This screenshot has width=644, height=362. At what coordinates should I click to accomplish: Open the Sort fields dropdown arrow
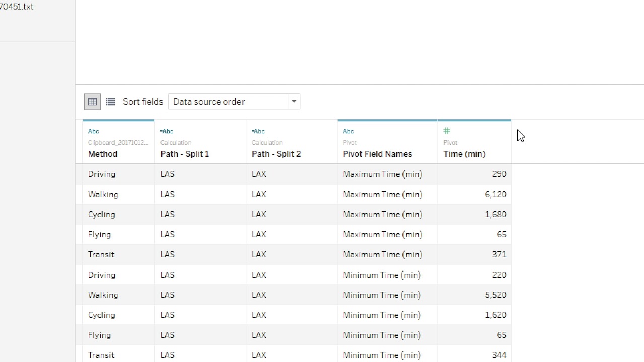point(294,102)
